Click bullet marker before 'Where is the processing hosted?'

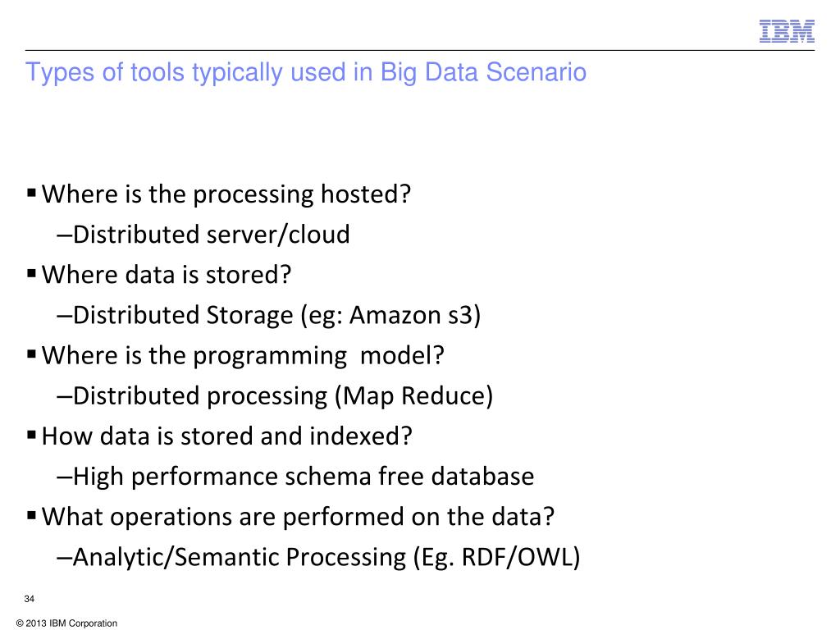pyautogui.click(x=32, y=192)
